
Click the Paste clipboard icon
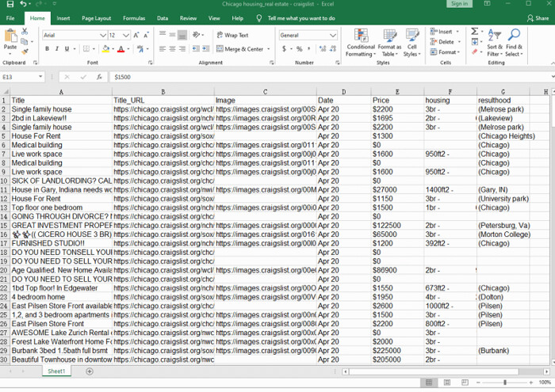click(10, 36)
